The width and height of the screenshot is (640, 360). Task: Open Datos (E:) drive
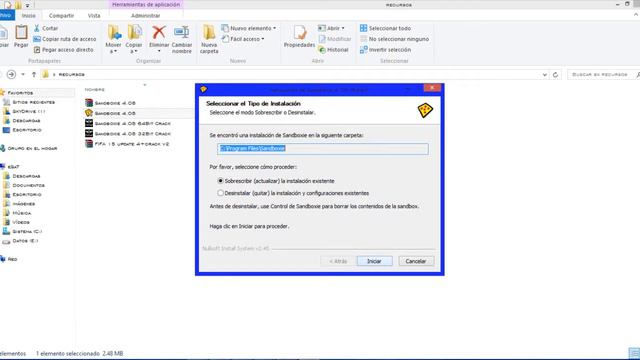click(x=20, y=241)
